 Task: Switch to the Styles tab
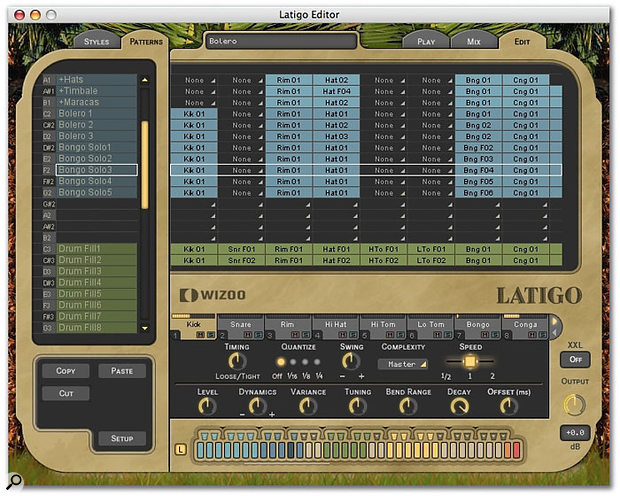coord(96,42)
